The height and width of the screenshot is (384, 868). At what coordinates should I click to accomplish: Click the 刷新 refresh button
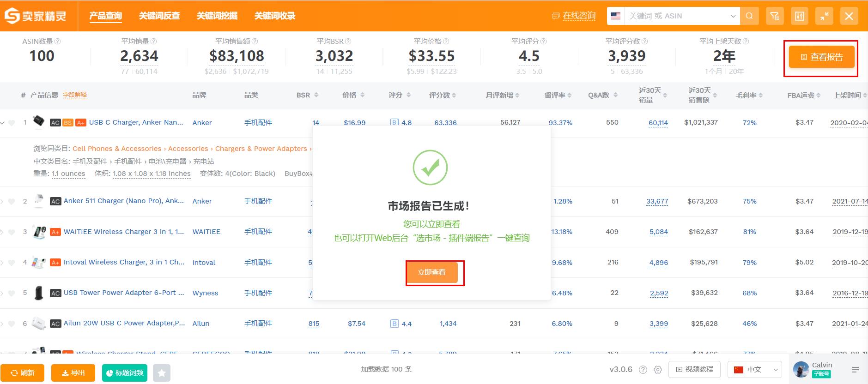point(23,373)
